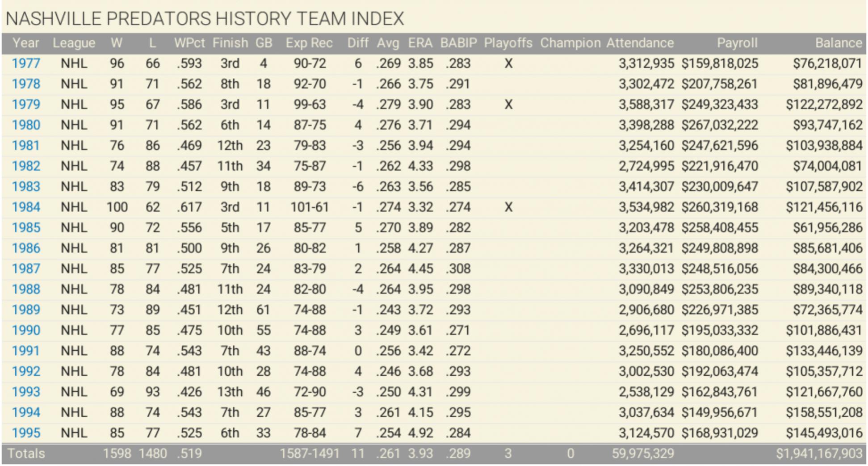The height and width of the screenshot is (466, 868).
Task: Click the ERA column header
Action: click(x=420, y=43)
